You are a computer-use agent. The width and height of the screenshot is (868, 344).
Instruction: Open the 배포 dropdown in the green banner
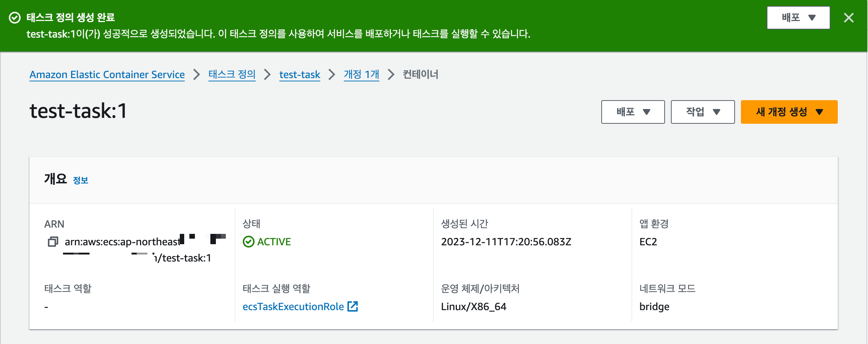[798, 17]
